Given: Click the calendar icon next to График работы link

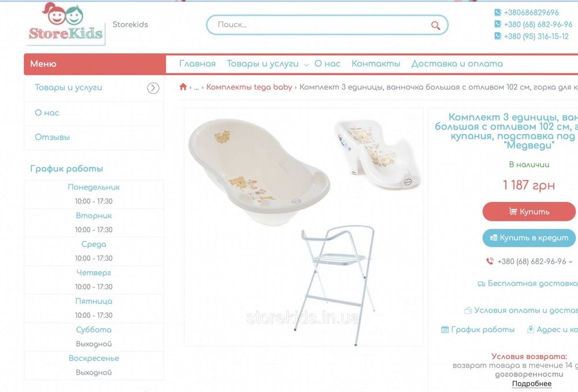Looking at the screenshot, I should (x=445, y=330).
